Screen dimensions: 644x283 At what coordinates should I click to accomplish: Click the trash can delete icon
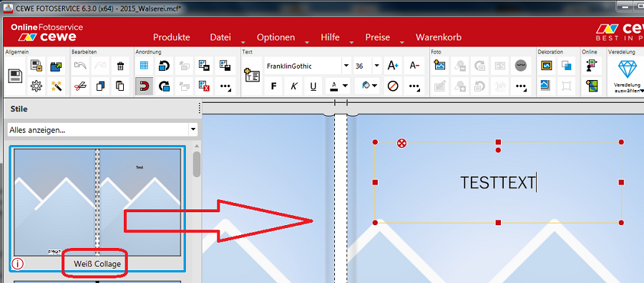coord(120,66)
